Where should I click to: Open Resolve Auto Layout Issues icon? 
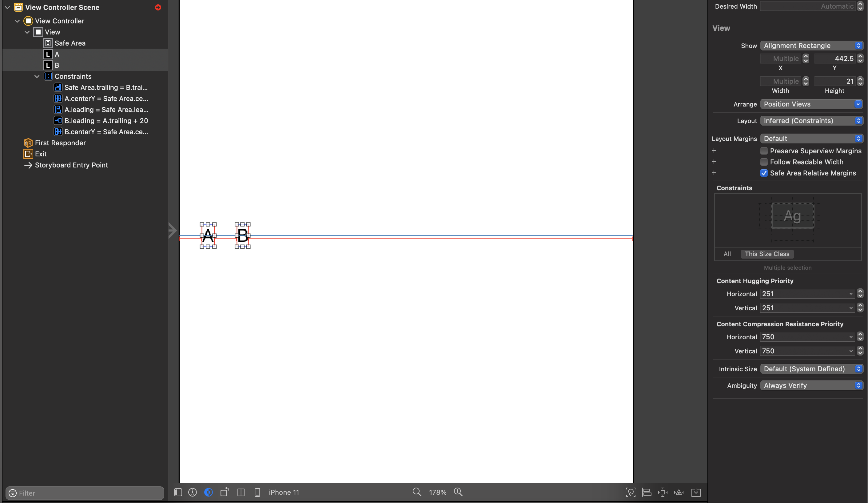(x=679, y=492)
